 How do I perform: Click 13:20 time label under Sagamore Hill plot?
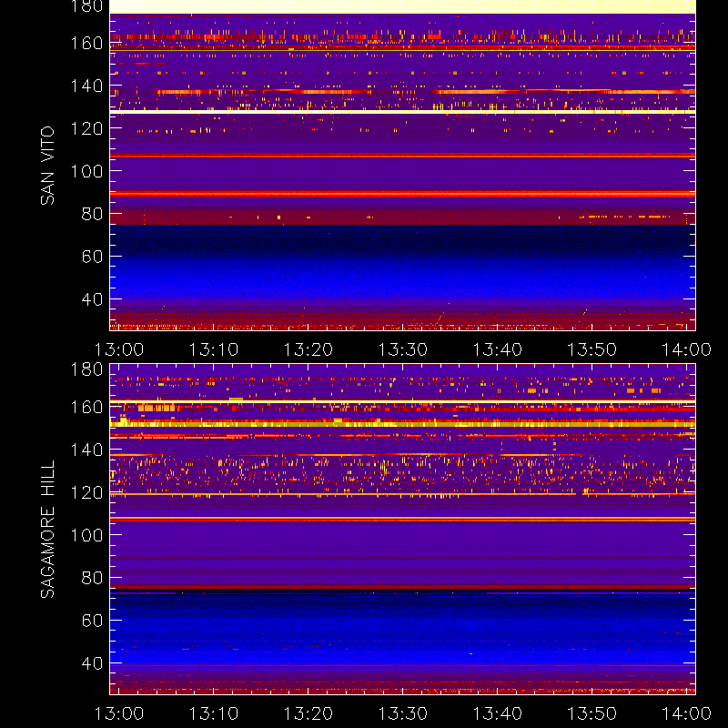[x=308, y=713]
